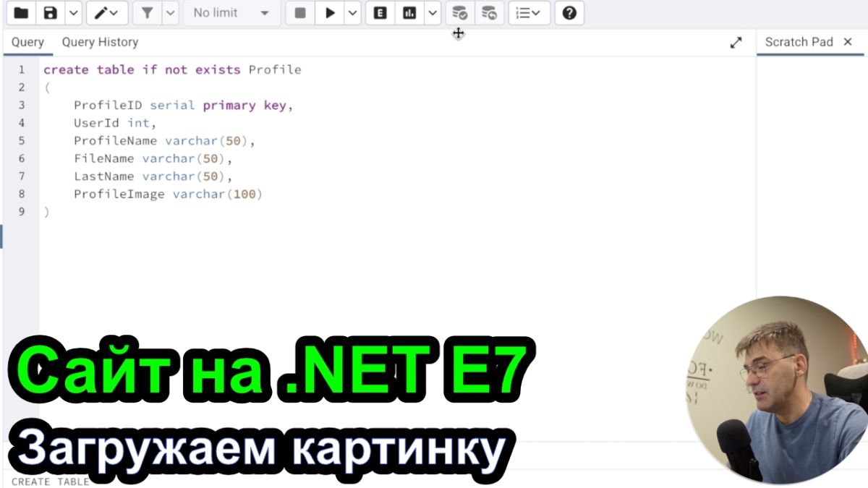Screen dimensions: 868x488
Task: Click 'FileName' in line 6
Action: pos(103,158)
